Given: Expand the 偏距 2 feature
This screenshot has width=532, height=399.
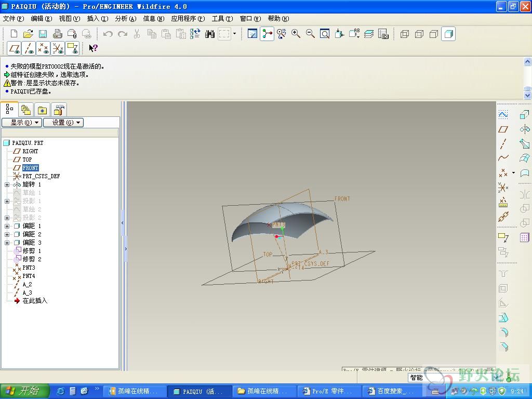Looking at the screenshot, I should click(7, 234).
